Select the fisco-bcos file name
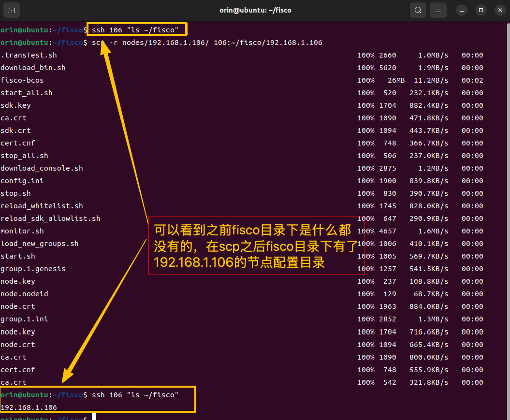 click(x=22, y=80)
